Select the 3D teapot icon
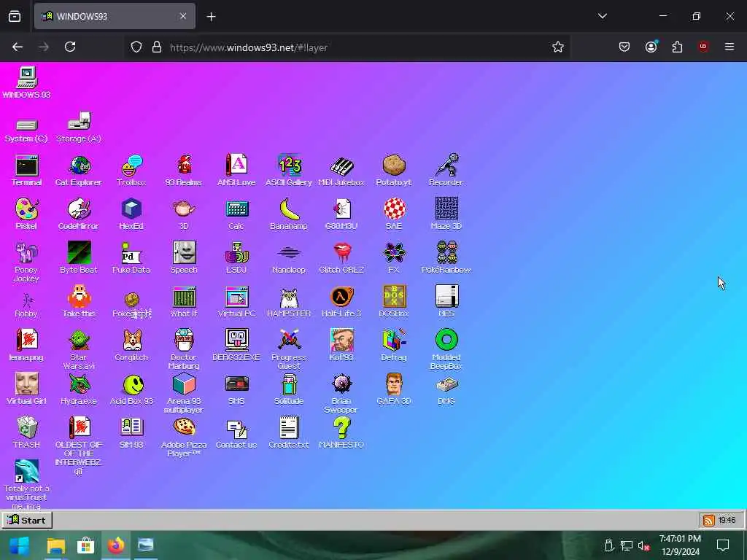Screen dimensions: 747x560 pyautogui.click(x=184, y=209)
